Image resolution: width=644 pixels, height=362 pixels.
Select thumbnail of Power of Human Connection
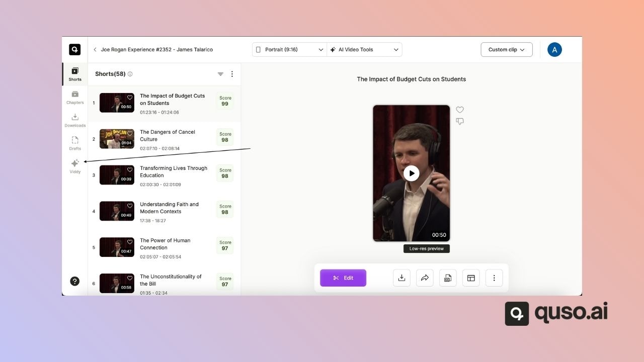click(117, 247)
